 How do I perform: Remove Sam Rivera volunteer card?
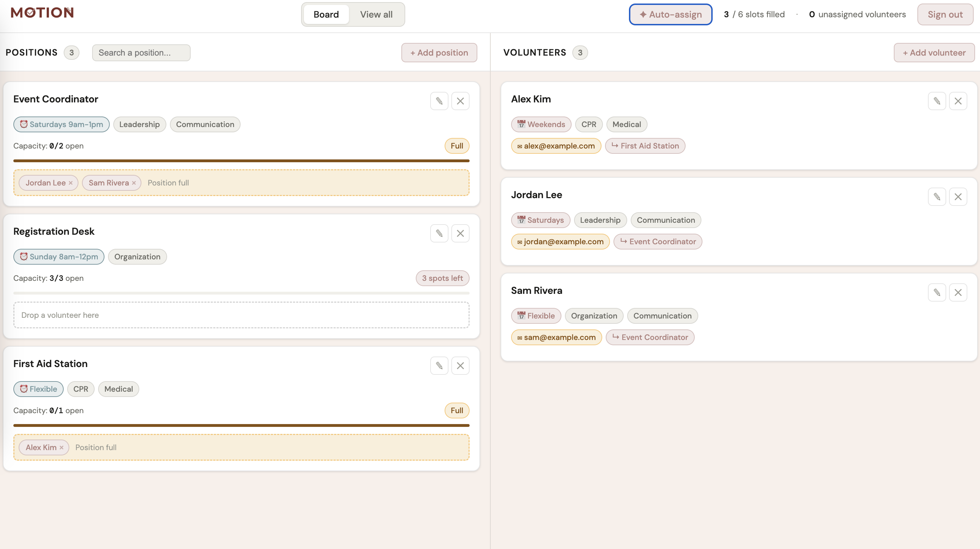tap(957, 292)
